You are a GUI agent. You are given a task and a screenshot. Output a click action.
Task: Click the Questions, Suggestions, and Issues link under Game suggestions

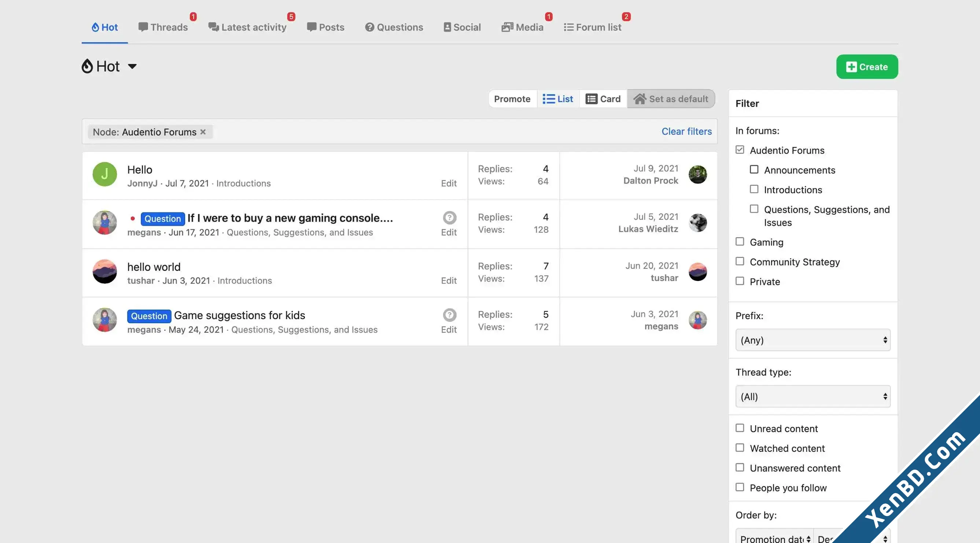point(304,330)
